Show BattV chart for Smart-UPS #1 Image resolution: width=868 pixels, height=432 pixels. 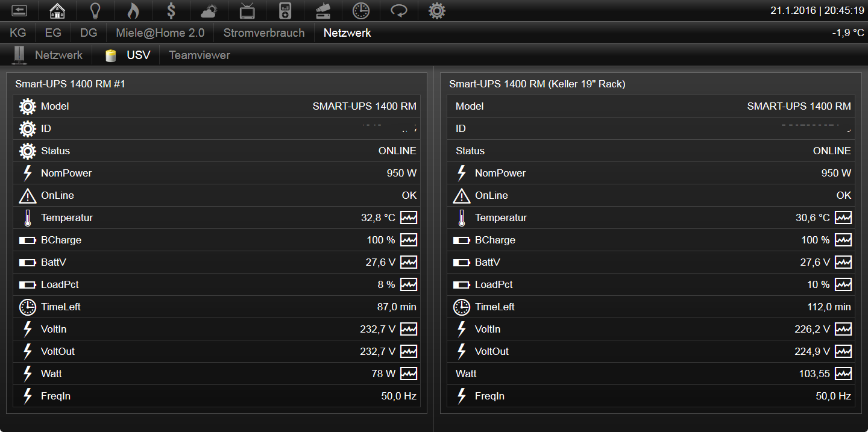click(x=409, y=262)
